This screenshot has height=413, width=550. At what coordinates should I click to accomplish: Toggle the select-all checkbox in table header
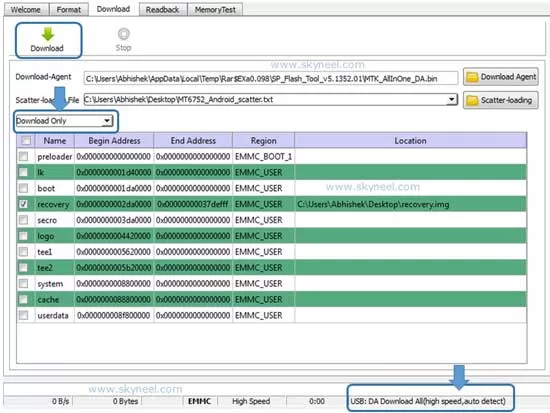point(26,140)
